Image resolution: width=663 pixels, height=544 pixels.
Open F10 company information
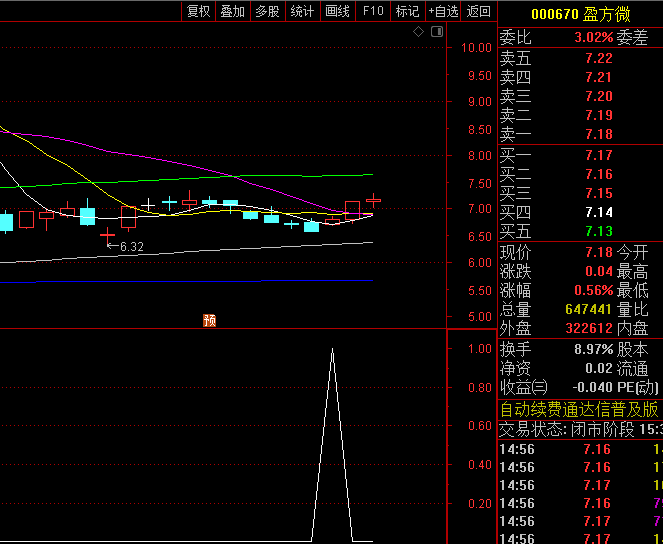(373, 11)
